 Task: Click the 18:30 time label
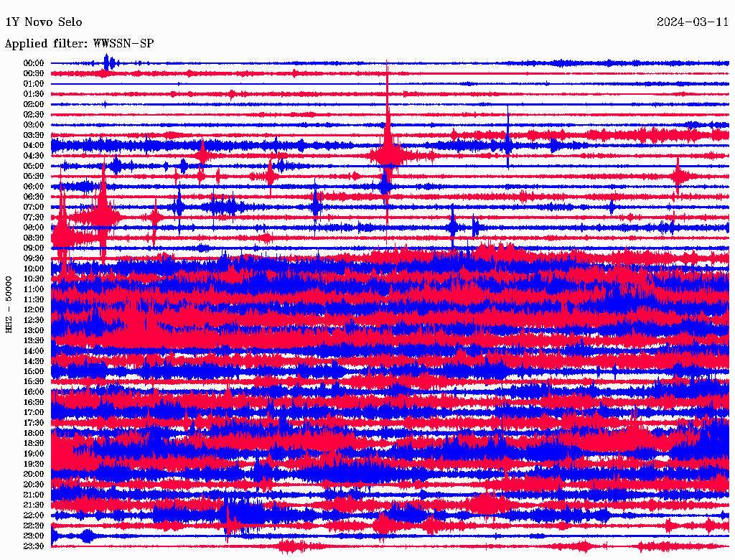pyautogui.click(x=34, y=443)
